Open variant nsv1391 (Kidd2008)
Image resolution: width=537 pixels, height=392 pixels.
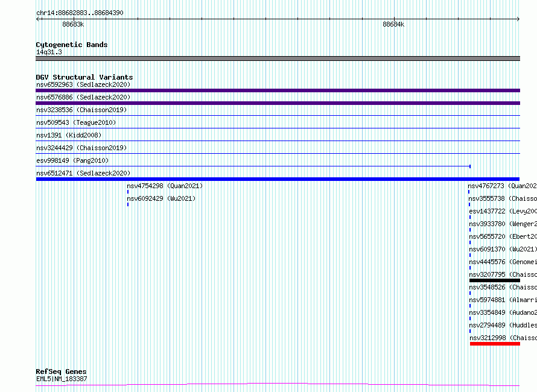click(69, 135)
